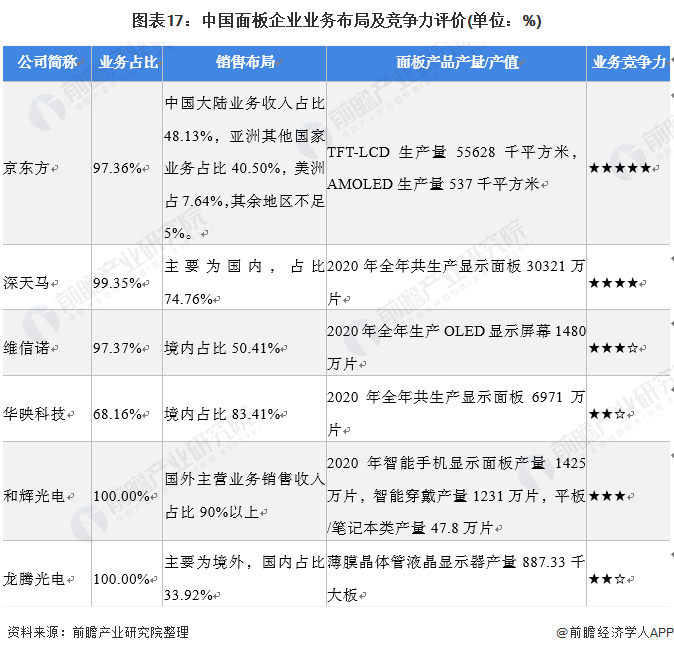674x653 pixels.
Task: Click the company name 龙腾光电
Action: [34, 579]
